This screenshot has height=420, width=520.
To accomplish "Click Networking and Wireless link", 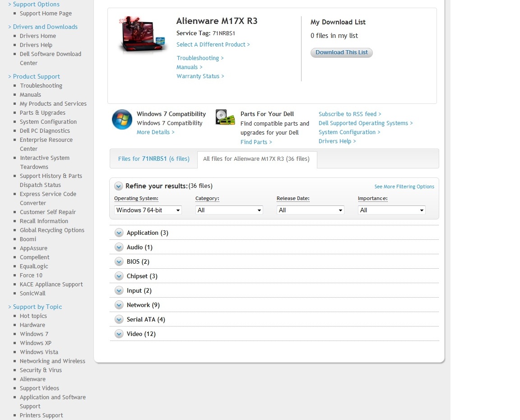I will pos(52,361).
